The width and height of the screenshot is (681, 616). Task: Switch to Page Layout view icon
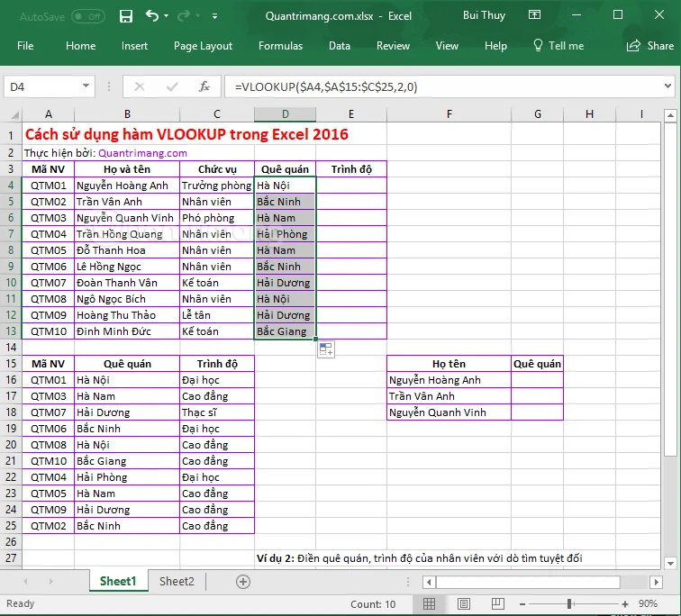click(463, 604)
